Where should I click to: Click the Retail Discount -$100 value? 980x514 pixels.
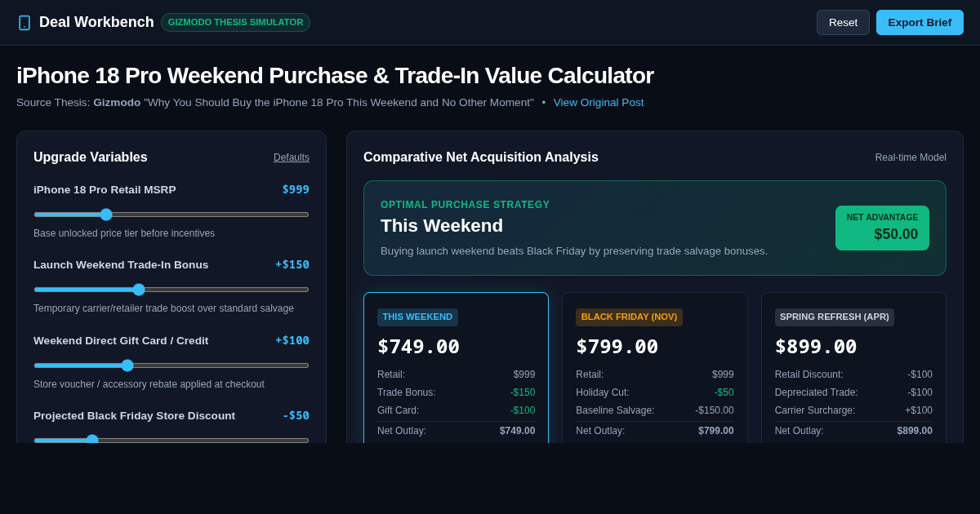coord(920,374)
